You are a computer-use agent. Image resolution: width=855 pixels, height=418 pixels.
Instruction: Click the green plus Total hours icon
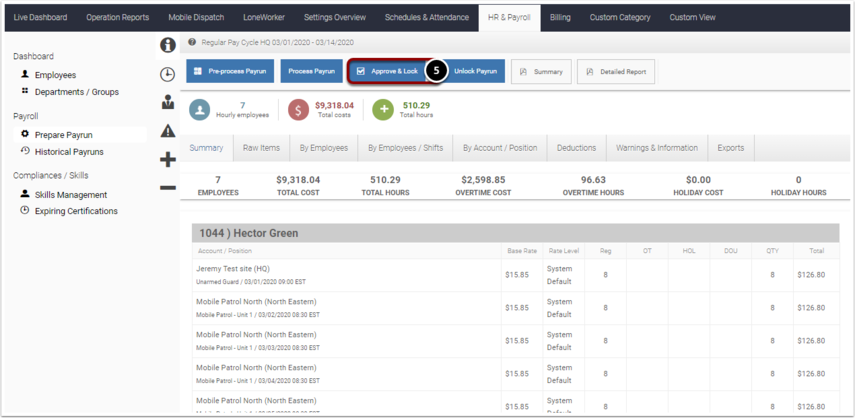click(383, 110)
